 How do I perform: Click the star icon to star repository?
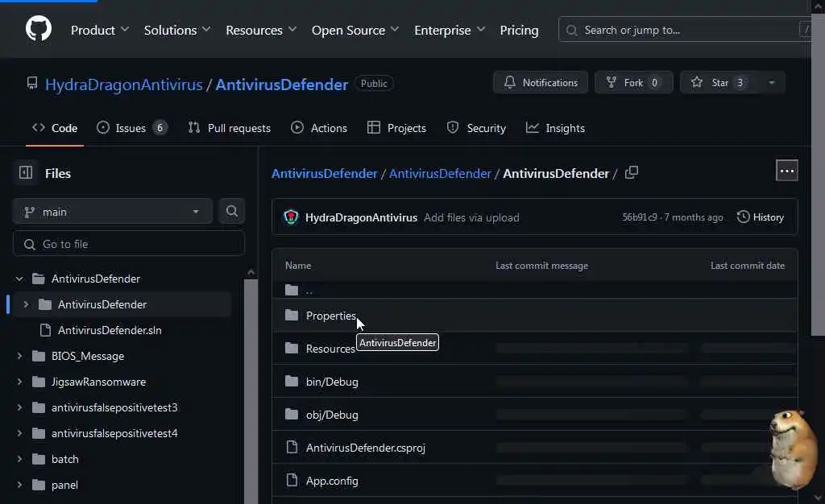click(697, 82)
